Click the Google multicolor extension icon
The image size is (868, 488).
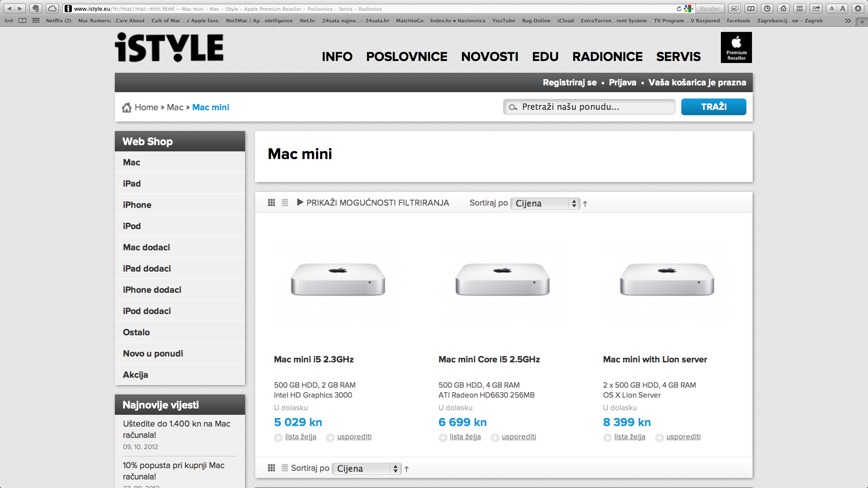pyautogui.click(x=688, y=9)
